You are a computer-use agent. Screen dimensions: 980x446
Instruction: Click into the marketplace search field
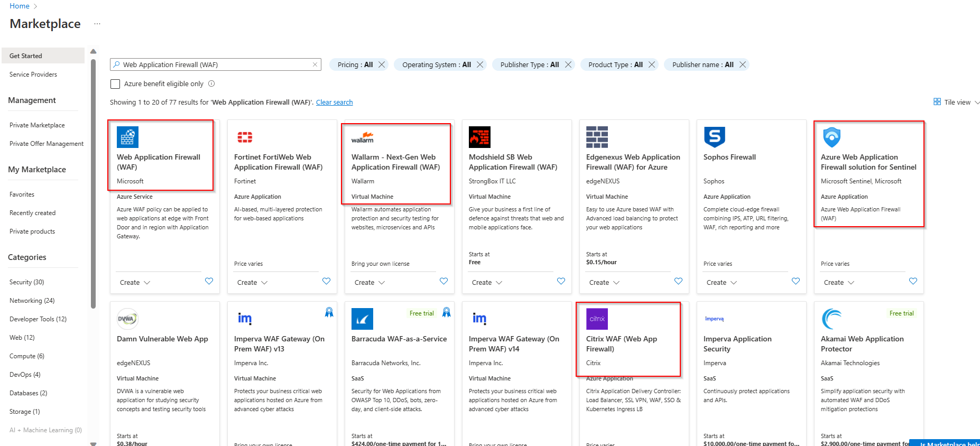[x=216, y=64]
